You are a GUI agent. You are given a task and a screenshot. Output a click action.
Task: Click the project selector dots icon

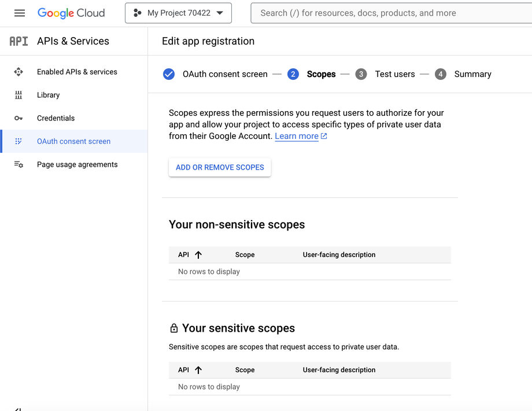coord(137,13)
